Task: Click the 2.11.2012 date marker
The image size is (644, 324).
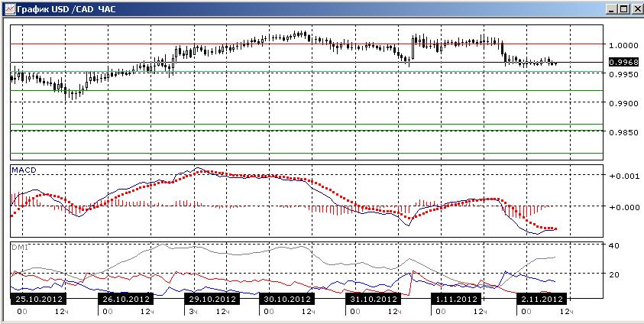Action: (541, 299)
